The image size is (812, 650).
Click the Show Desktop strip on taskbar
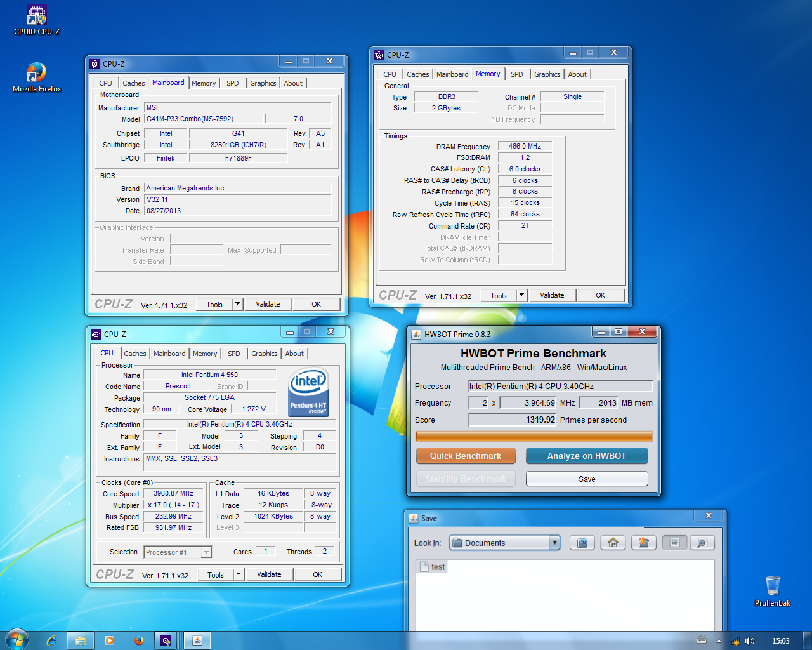(x=807, y=640)
